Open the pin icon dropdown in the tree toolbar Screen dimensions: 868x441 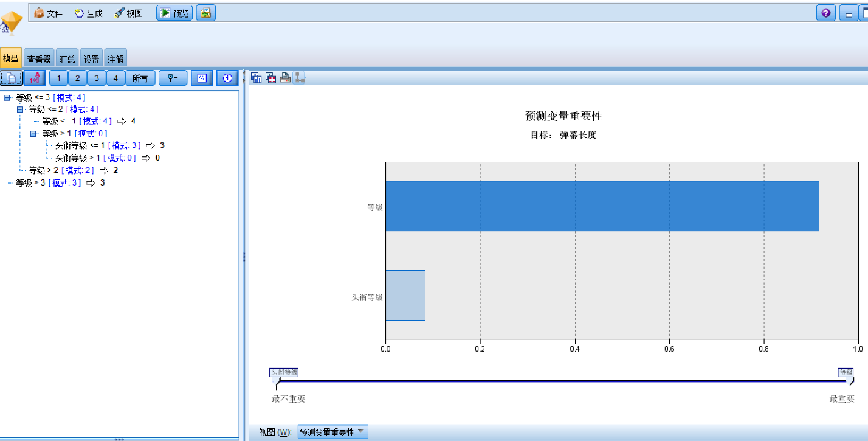point(173,78)
